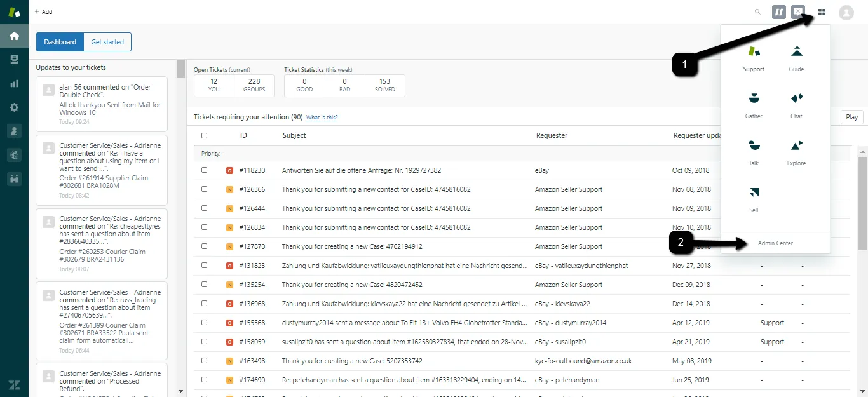Click requester 'kyc-fo-outbound@amazon.co.uk'

(584, 361)
